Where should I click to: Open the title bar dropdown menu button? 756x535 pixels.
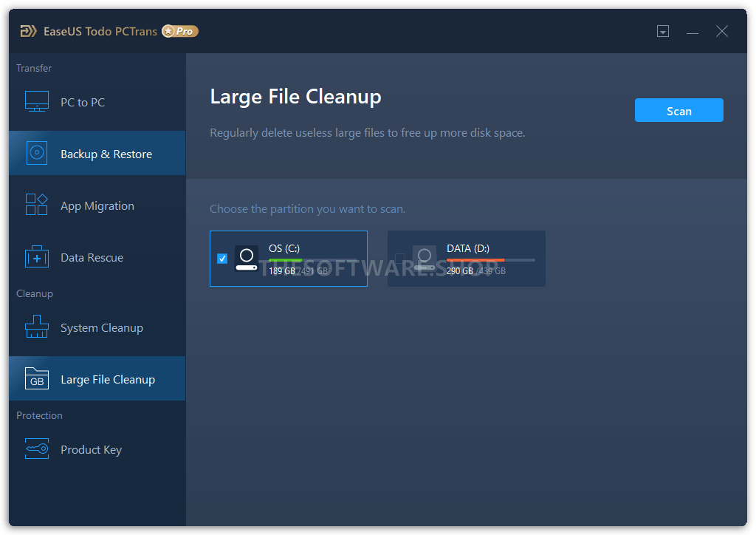click(x=663, y=31)
